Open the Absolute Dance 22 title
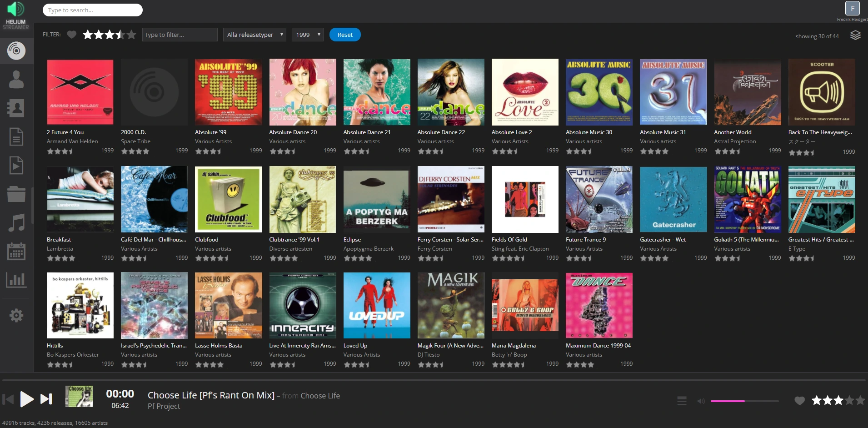 [441, 132]
